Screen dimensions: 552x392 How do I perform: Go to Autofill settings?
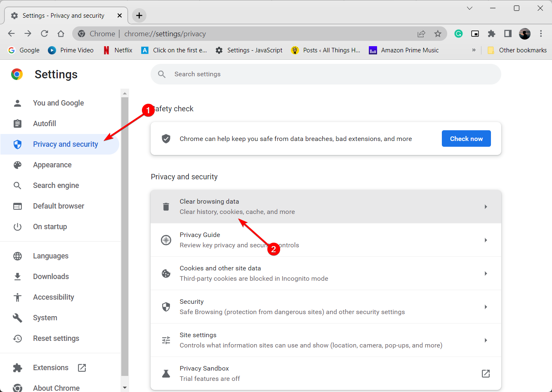pyautogui.click(x=45, y=124)
